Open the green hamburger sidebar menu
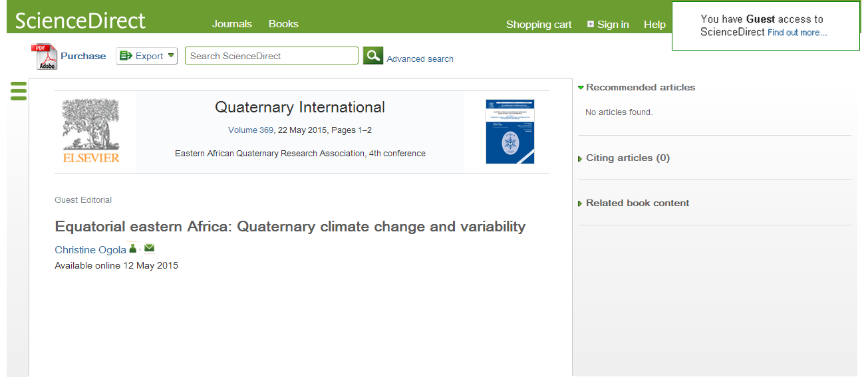Image resolution: width=868 pixels, height=377 pixels. (x=19, y=90)
